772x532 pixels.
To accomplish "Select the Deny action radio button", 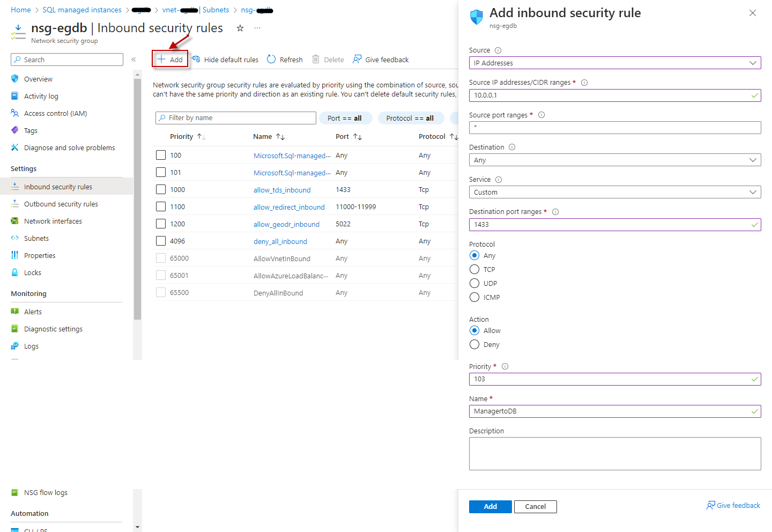I will [474, 344].
